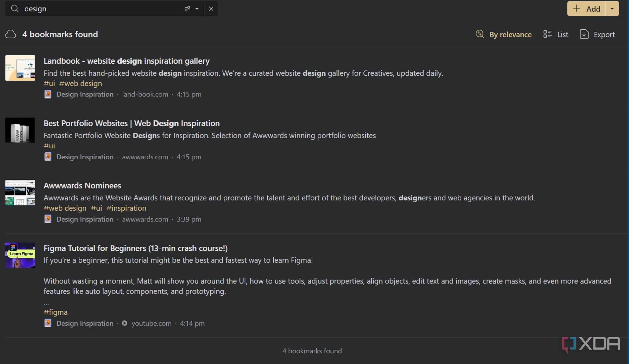Select the #figma tag
629x364 pixels.
pyautogui.click(x=55, y=312)
